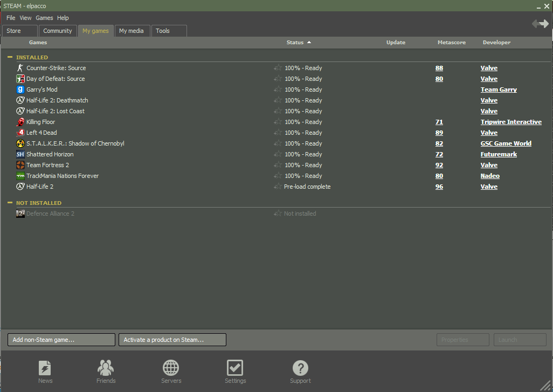The height and width of the screenshot is (392, 553).
Task: Click the S.T.A.L.K.E.R. radiation icon
Action: tap(20, 143)
